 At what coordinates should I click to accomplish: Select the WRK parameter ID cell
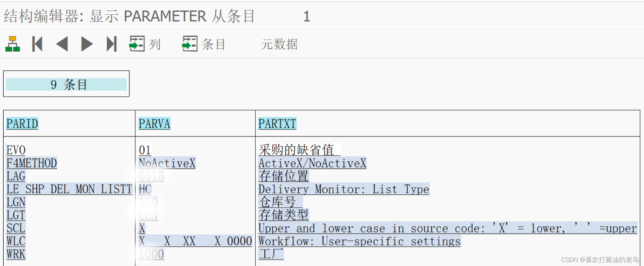click(16, 254)
